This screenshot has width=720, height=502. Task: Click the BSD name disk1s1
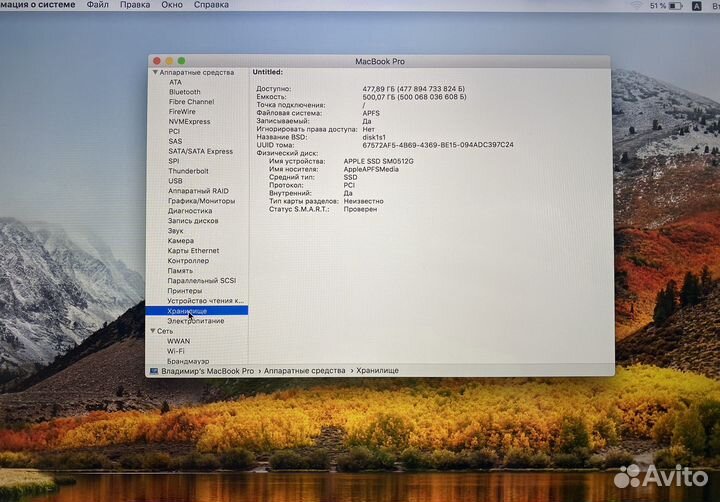coord(374,137)
